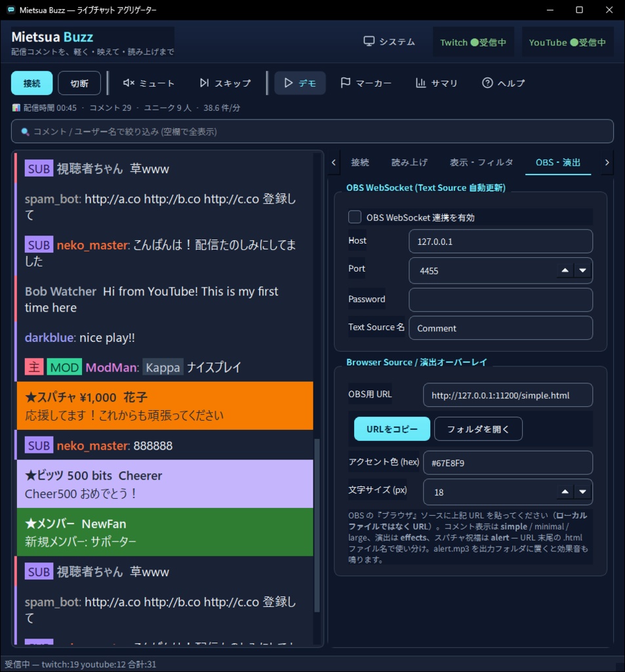This screenshot has height=672, width=625.
Task: Skip current reading with スキップ
Action: [226, 83]
